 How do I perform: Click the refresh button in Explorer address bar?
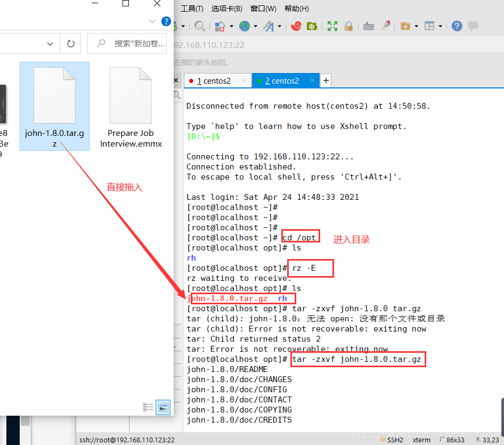(x=71, y=43)
